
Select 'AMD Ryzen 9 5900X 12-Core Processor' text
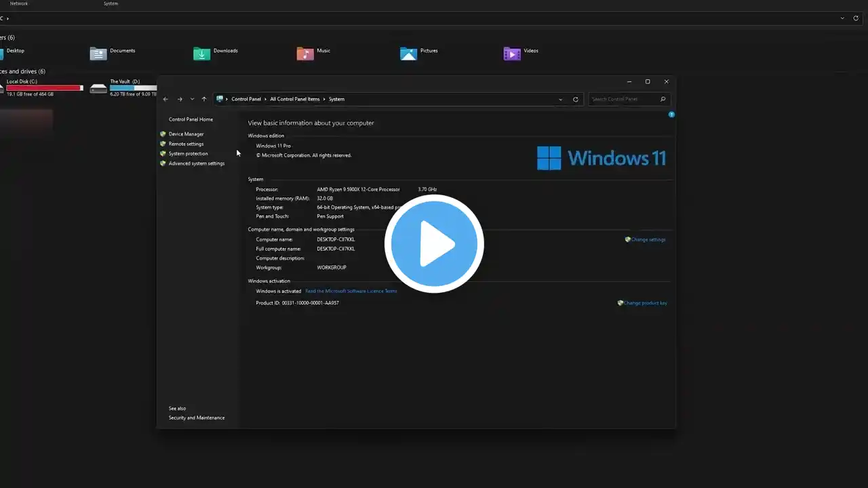[358, 189]
